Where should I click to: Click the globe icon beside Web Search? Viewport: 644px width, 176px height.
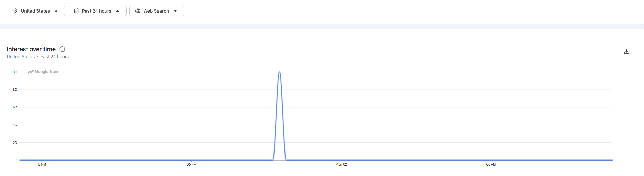click(x=138, y=11)
